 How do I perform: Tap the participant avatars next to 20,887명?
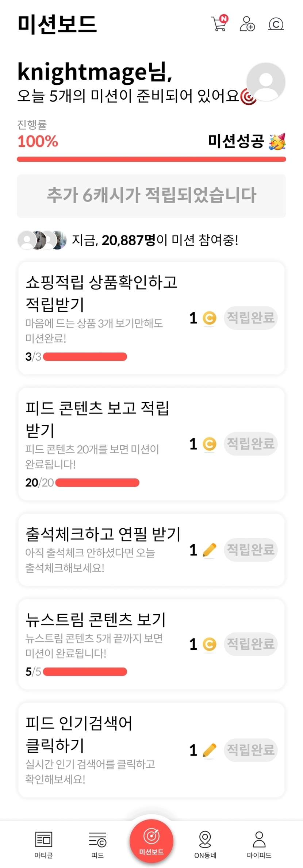click(42, 240)
